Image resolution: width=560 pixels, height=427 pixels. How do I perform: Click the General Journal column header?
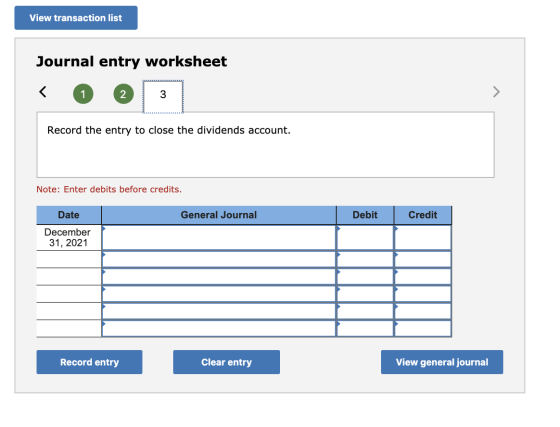[219, 215]
